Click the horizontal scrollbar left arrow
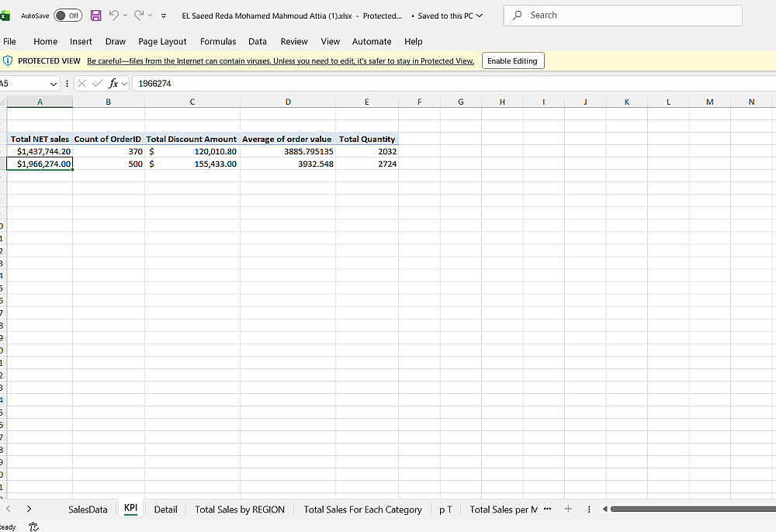 coord(605,509)
